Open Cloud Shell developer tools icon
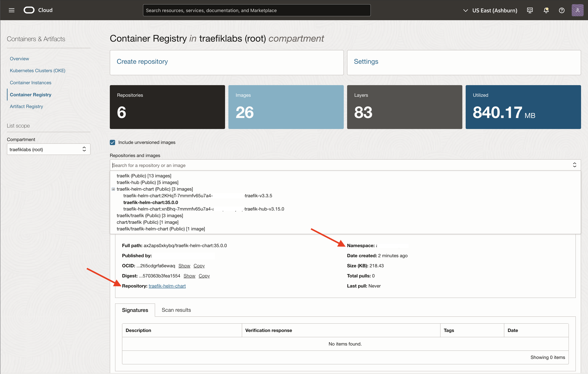Image resolution: width=588 pixels, height=374 pixels. (x=530, y=10)
